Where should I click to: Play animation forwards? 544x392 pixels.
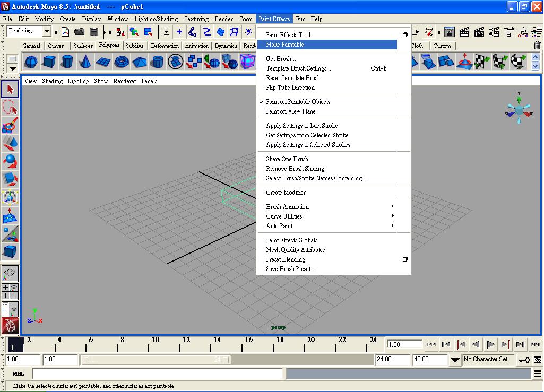pos(490,344)
